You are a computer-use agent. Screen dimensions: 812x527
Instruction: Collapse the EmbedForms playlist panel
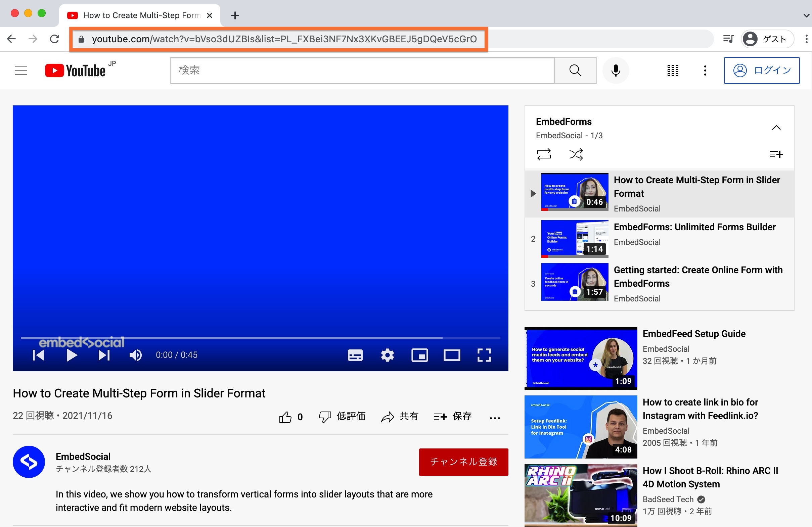click(x=776, y=128)
